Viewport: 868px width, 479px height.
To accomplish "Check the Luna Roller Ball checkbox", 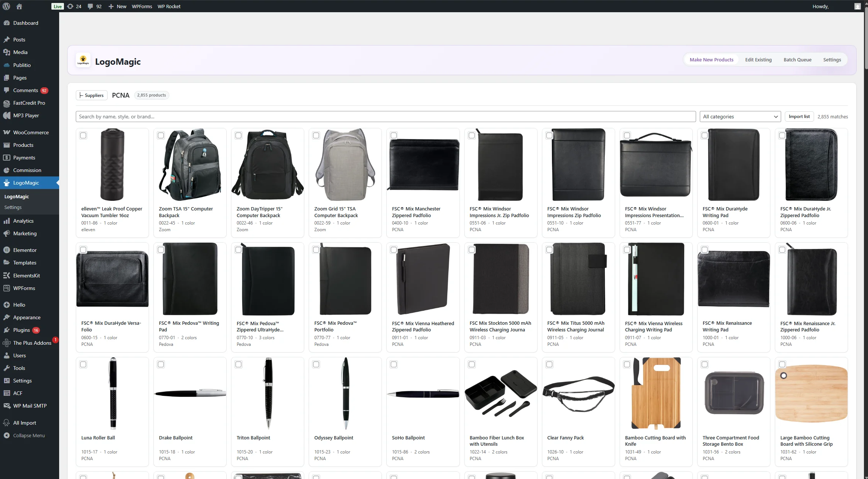I will click(x=83, y=364).
